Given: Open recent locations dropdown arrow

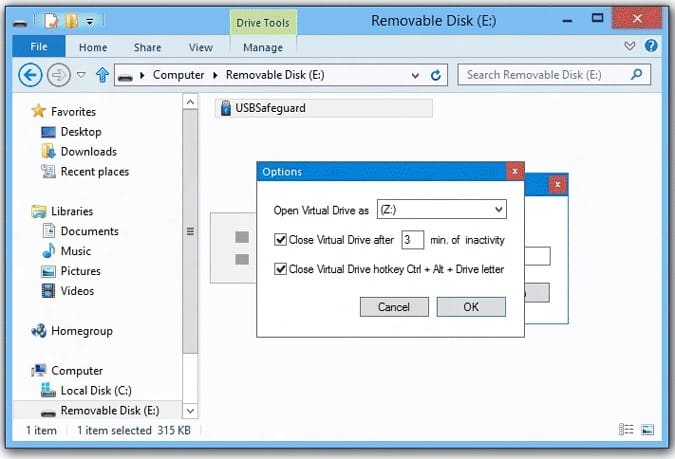Looking at the screenshot, I should pyautogui.click(x=81, y=75).
